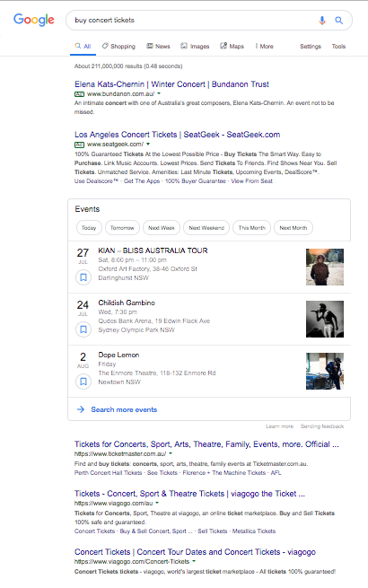Open 'Tickets - Concert, Sport & Theatre Tickets' viagogo result

pyautogui.click(x=189, y=494)
